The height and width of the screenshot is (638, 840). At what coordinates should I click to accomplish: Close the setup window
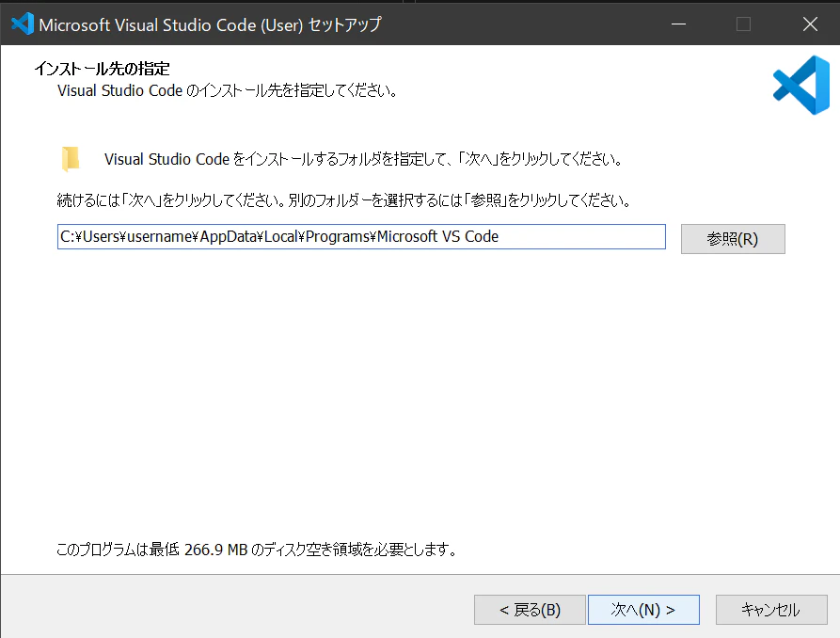[810, 24]
